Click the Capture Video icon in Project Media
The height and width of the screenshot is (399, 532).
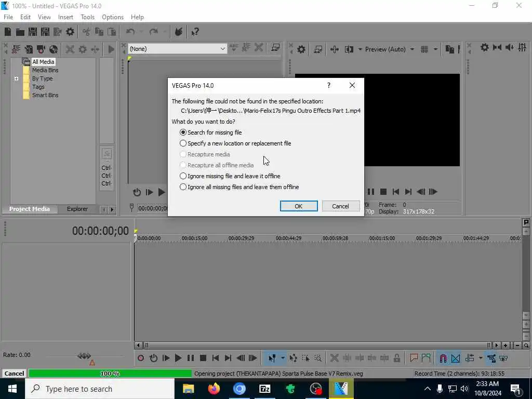(41, 49)
